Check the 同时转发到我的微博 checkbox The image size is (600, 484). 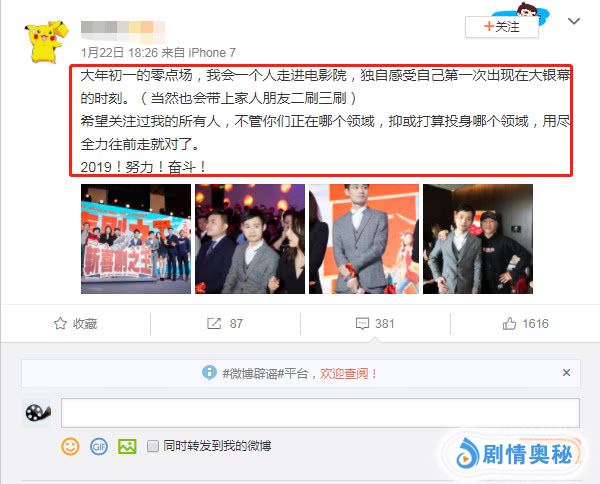tap(153, 446)
